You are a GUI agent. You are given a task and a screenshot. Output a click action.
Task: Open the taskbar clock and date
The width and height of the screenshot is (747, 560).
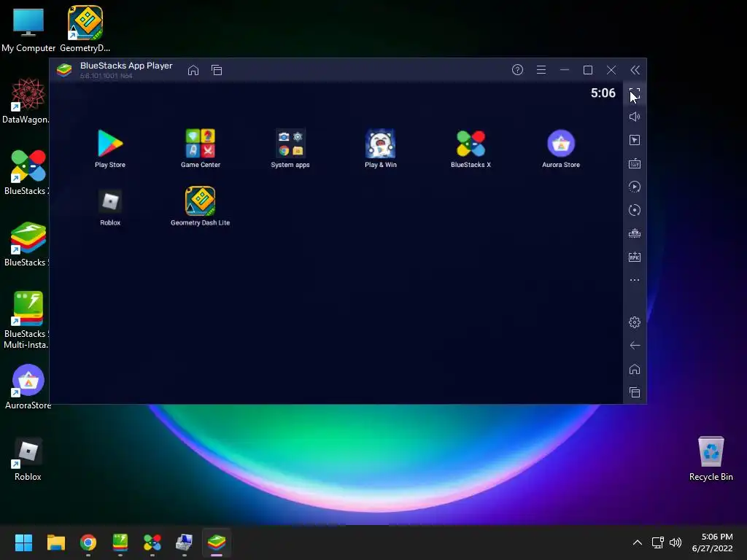[x=712, y=542]
